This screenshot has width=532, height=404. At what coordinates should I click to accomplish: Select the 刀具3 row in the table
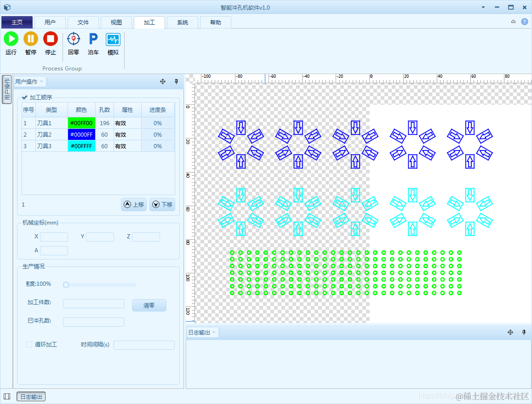pyautogui.click(x=98, y=146)
